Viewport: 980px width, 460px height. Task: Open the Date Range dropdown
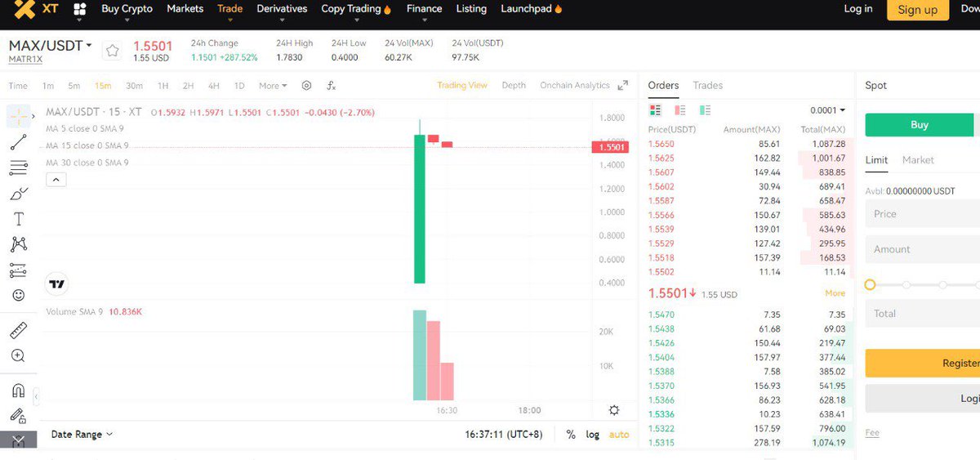pyautogui.click(x=82, y=435)
